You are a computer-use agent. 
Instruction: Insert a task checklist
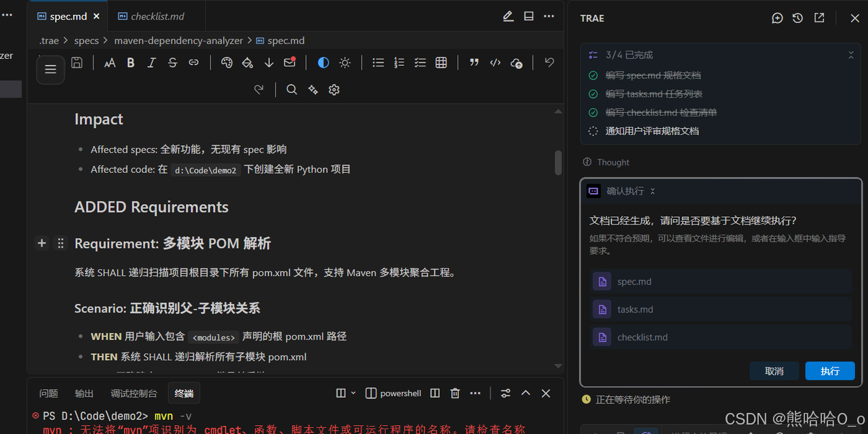(x=420, y=62)
